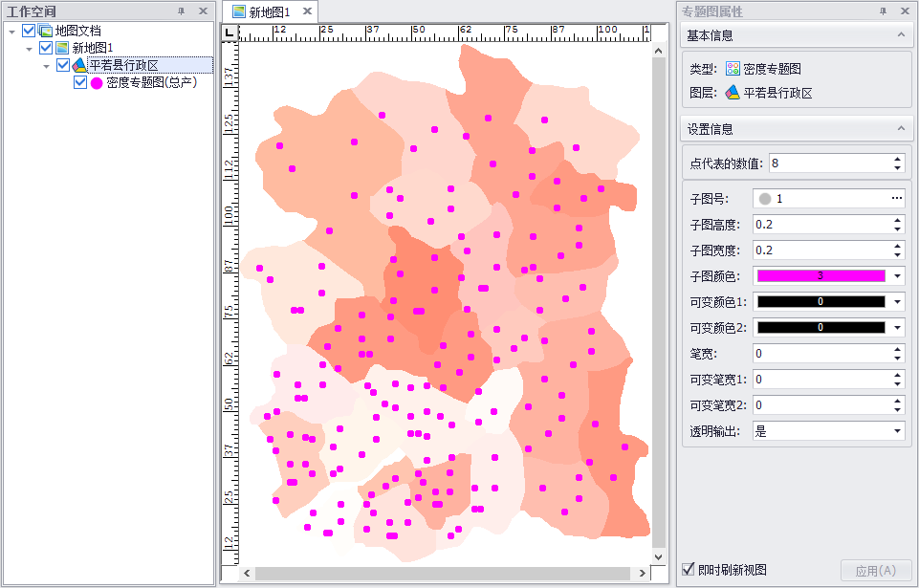919x588 pixels.
Task: Click the magenta 密度专题图 circle icon
Action: point(97,83)
